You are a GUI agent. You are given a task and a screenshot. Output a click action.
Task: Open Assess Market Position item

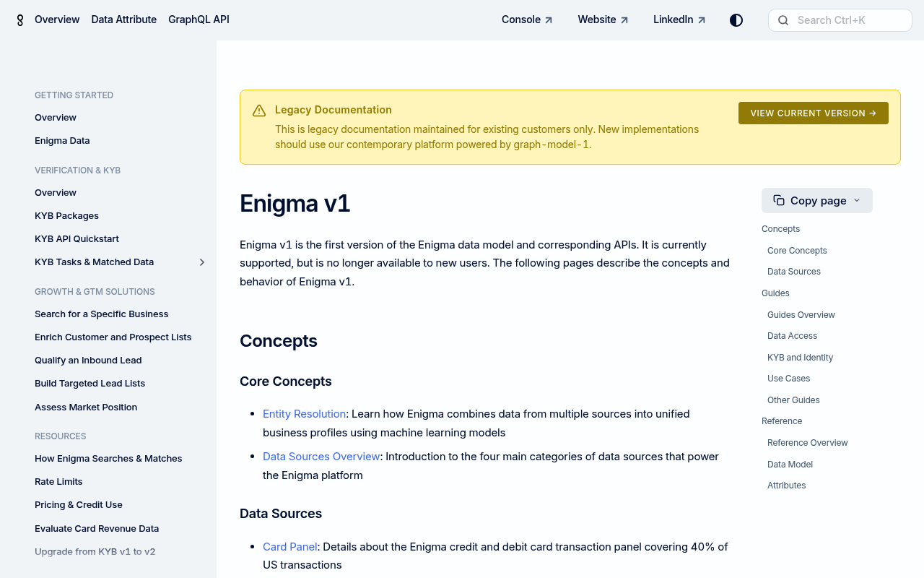86,407
